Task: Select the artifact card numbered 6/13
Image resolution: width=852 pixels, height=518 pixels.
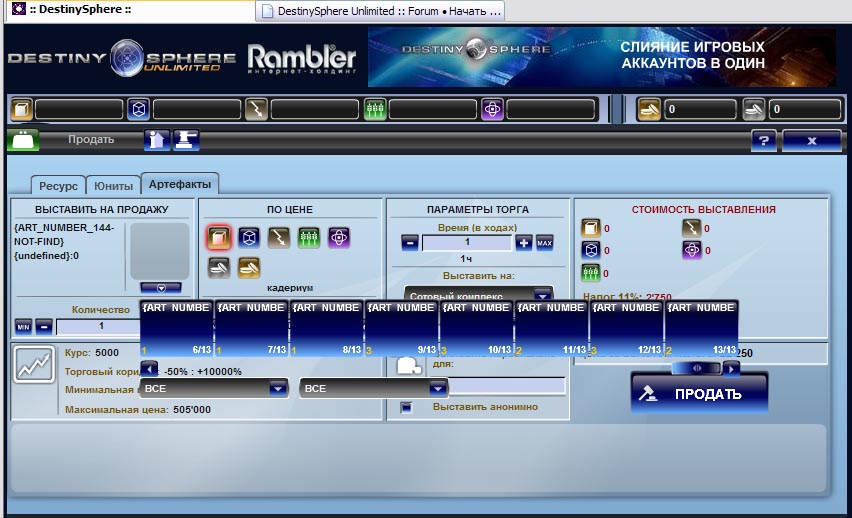Action: click(177, 328)
